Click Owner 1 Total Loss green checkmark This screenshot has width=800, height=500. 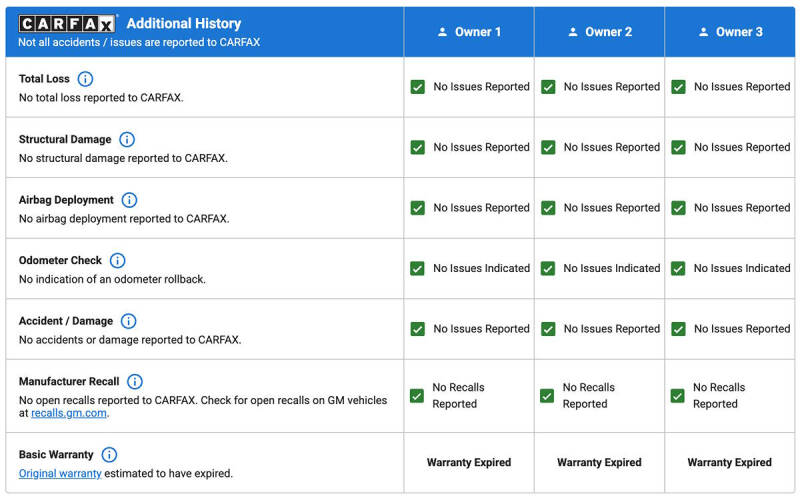(x=418, y=87)
